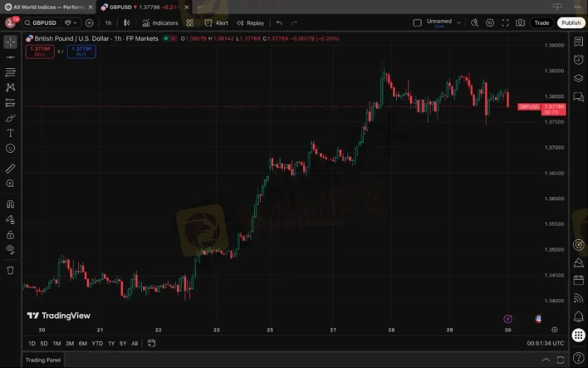Expand the Trading Panel with chevron

(x=546, y=360)
